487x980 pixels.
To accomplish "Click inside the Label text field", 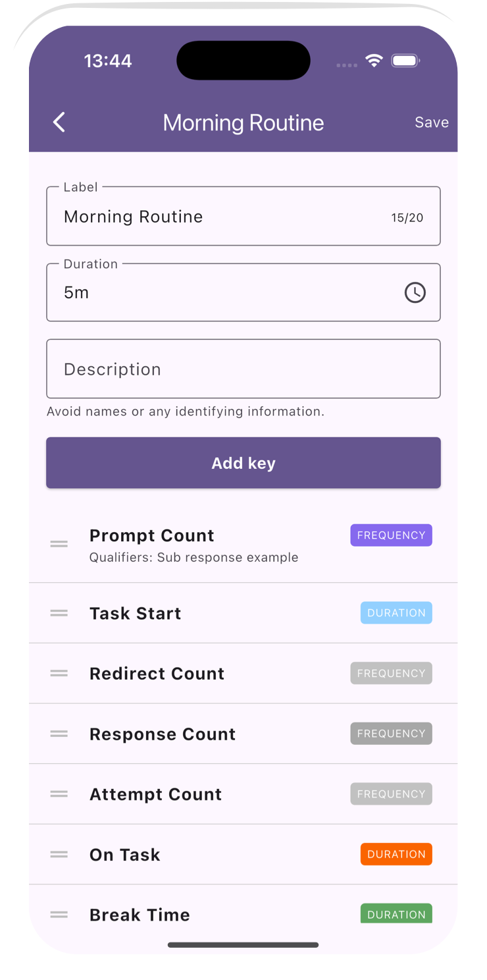I will pyautogui.click(x=197, y=217).
